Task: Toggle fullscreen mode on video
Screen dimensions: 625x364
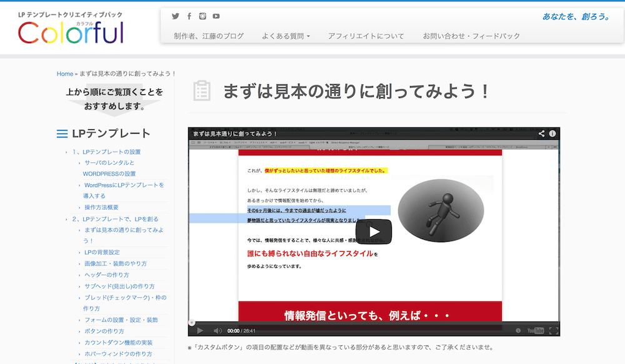Action: (x=553, y=330)
